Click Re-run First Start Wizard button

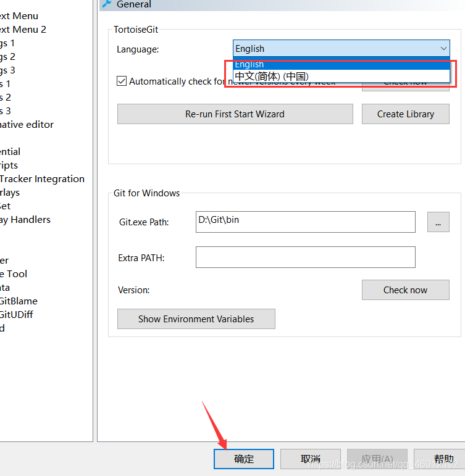[235, 114]
